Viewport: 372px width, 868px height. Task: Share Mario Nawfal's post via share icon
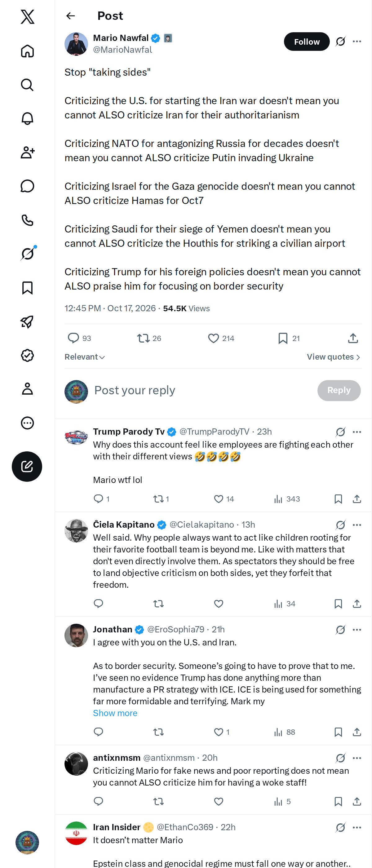353,338
